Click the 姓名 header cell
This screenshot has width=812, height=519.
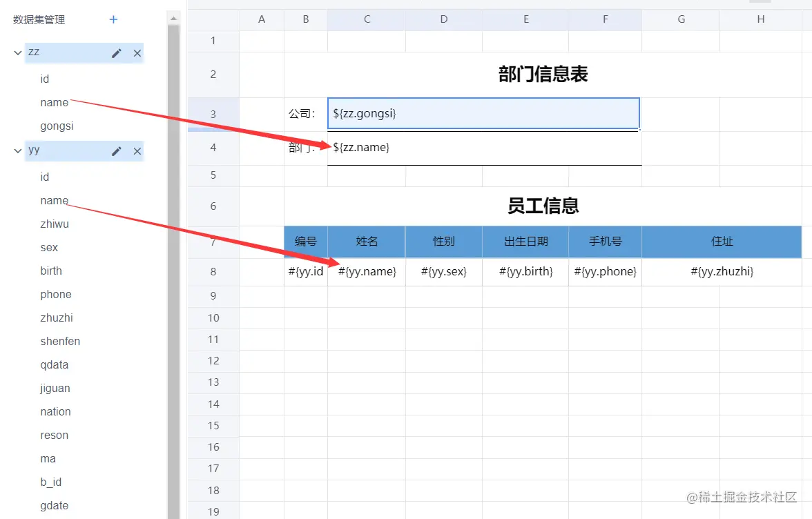coord(367,242)
